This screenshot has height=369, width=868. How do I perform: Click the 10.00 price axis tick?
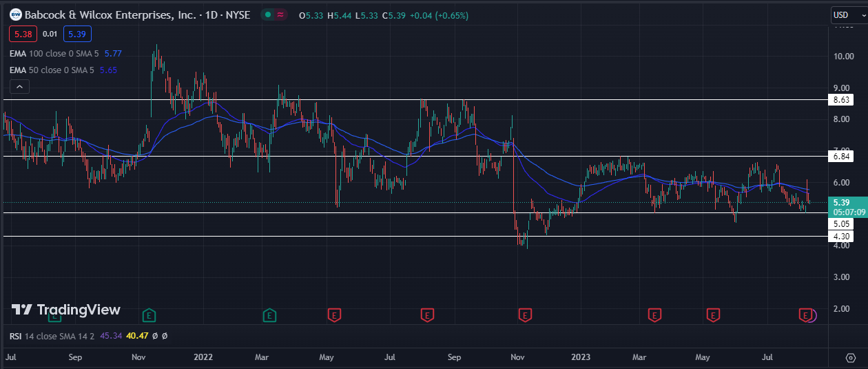[843, 57]
